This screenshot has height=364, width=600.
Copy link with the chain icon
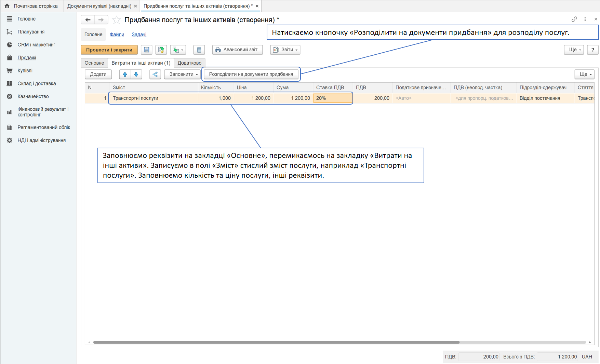(x=574, y=19)
